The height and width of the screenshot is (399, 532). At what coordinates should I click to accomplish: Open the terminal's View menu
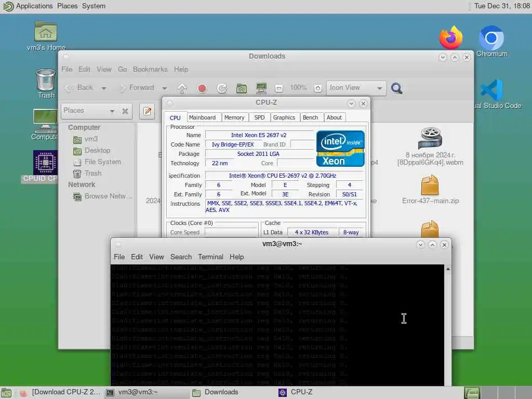[x=156, y=257]
